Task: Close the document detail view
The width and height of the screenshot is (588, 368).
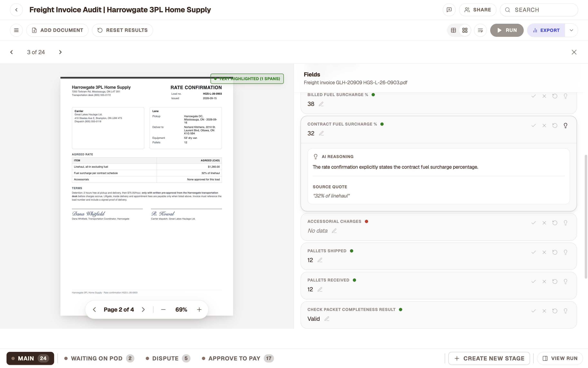Action: tap(574, 52)
